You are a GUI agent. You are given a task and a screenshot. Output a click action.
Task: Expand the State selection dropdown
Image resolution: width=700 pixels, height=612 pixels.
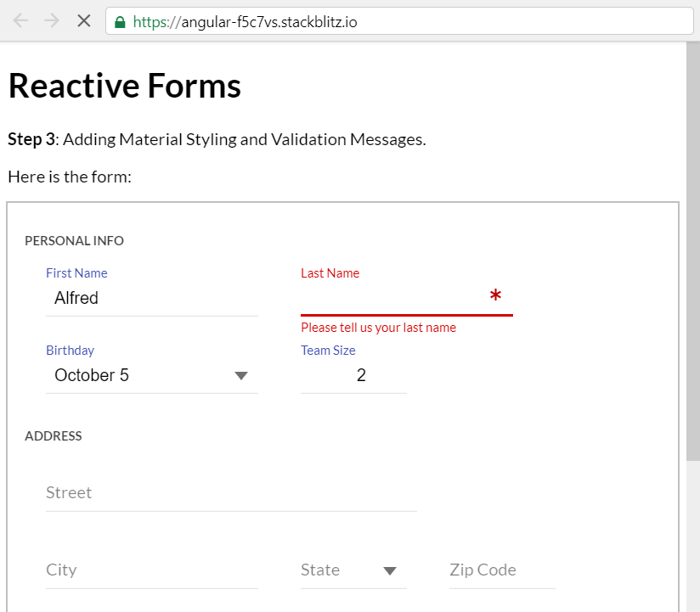(391, 570)
